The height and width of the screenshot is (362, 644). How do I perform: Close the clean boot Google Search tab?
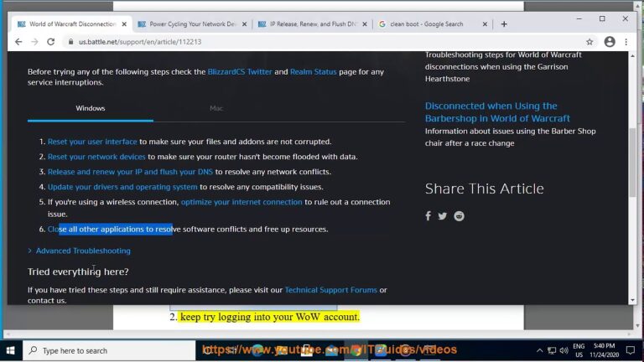485,24
